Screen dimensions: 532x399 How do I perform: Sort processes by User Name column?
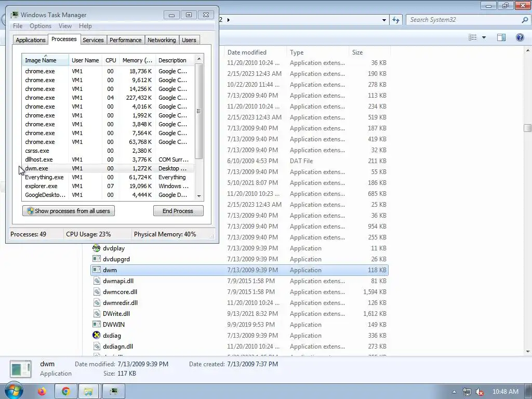[85, 60]
